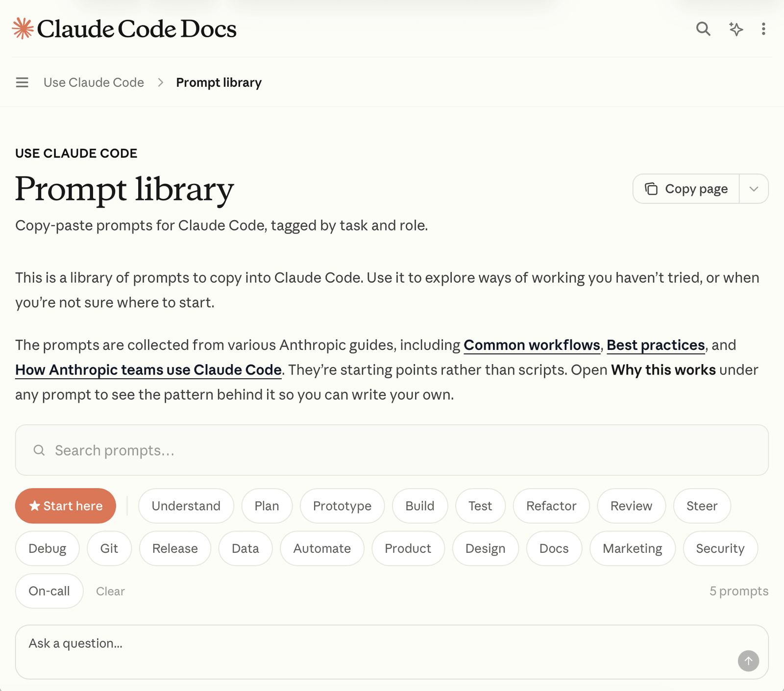Viewport: 784px width, 691px height.
Task: Choose the Marketing filter
Action: pyautogui.click(x=633, y=548)
